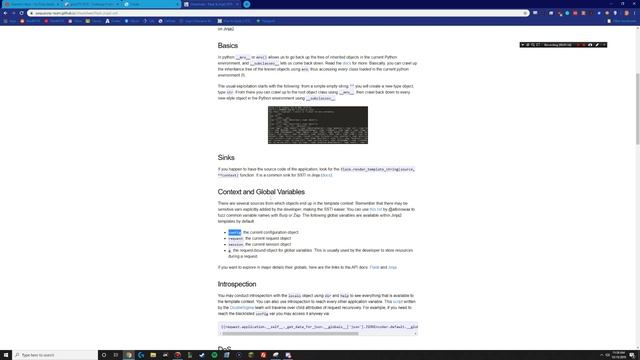Click the taskbar clock

(619, 355)
